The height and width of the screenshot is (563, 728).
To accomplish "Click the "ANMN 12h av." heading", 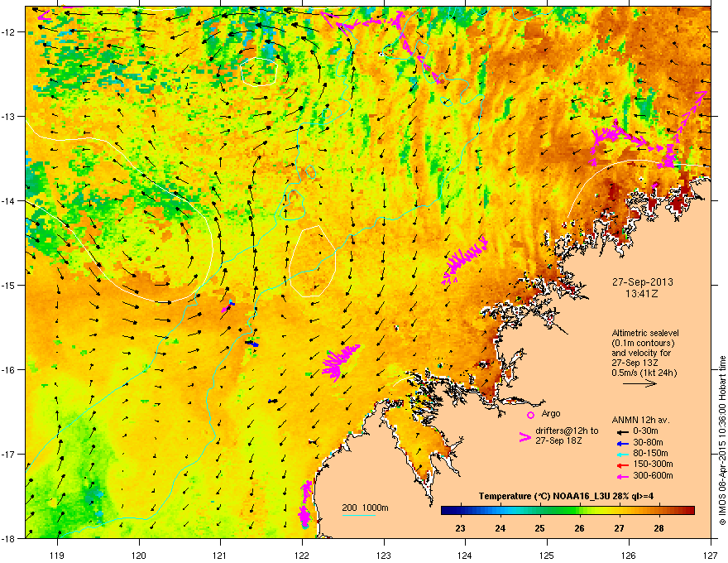I will point(640,421).
